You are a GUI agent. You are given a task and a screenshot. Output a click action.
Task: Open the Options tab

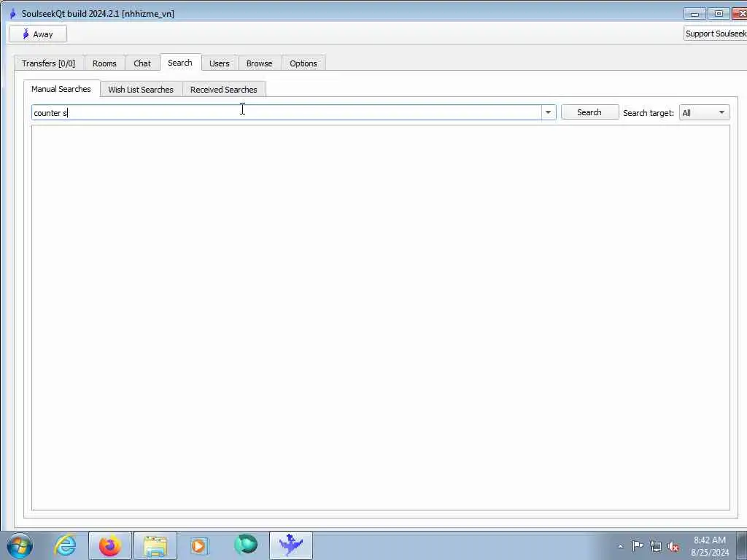[303, 63]
